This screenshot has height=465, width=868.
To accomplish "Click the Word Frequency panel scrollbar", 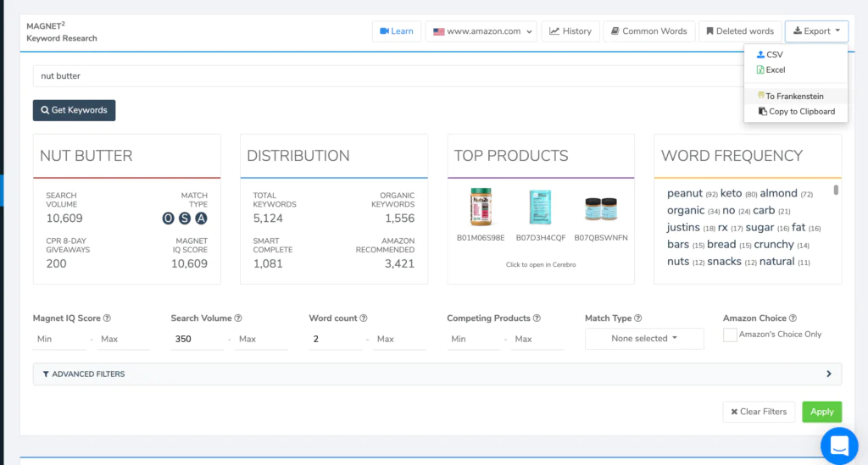I will pyautogui.click(x=836, y=191).
